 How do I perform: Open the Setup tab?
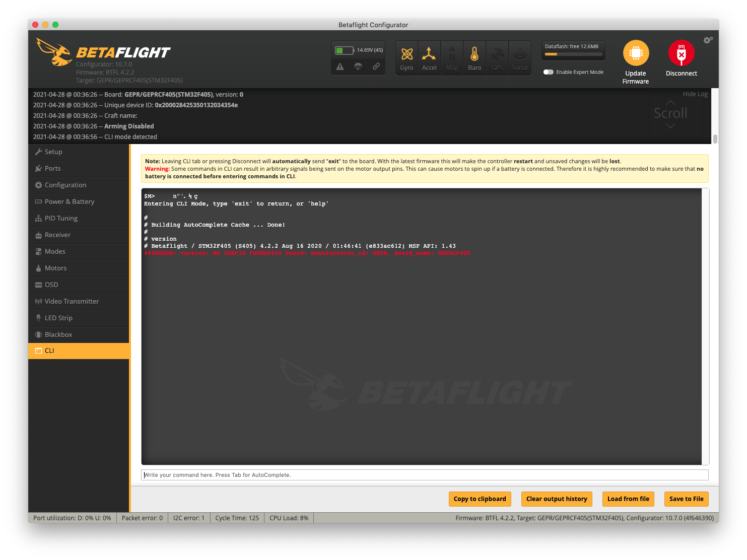click(79, 152)
